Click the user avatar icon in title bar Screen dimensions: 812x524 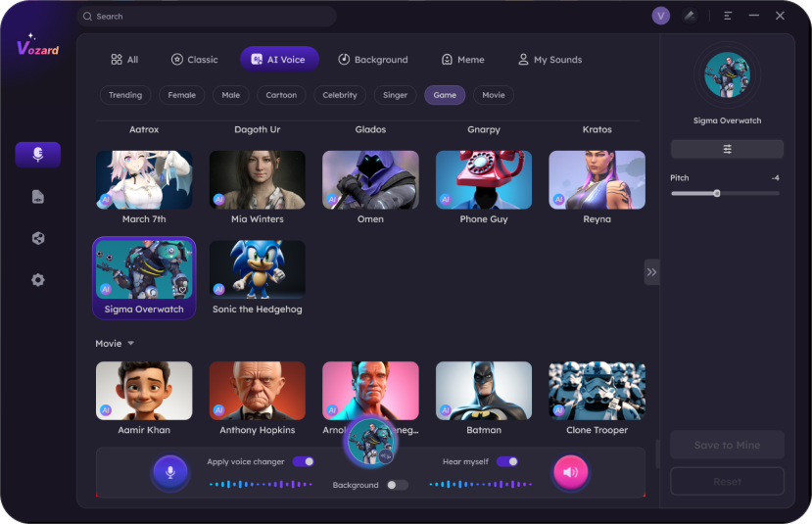click(661, 16)
